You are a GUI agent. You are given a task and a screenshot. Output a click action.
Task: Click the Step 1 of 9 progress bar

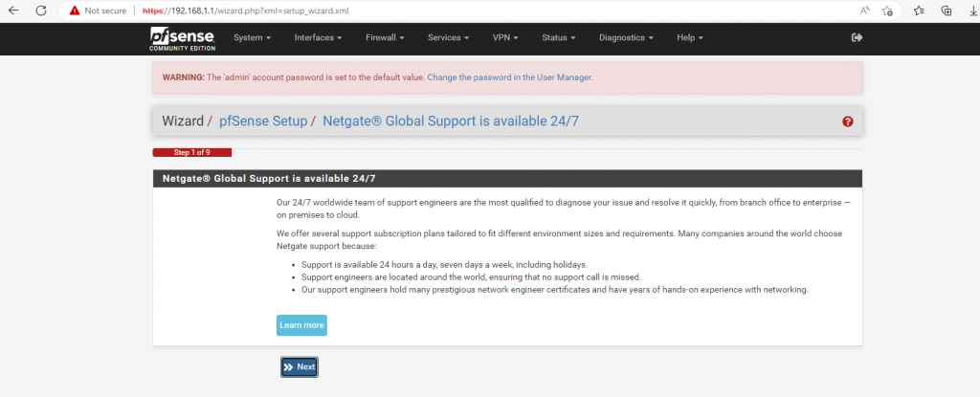click(x=191, y=152)
